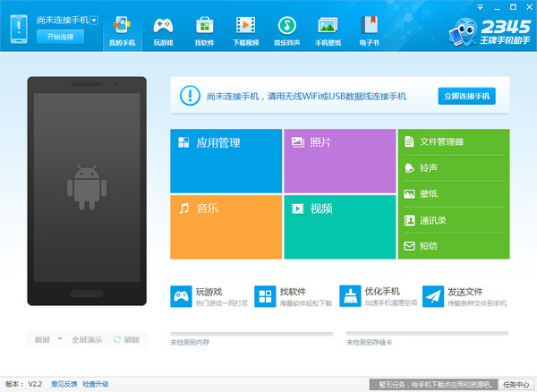
Task: Open the title bar menu dropdown arrow
Action: click(480, 7)
